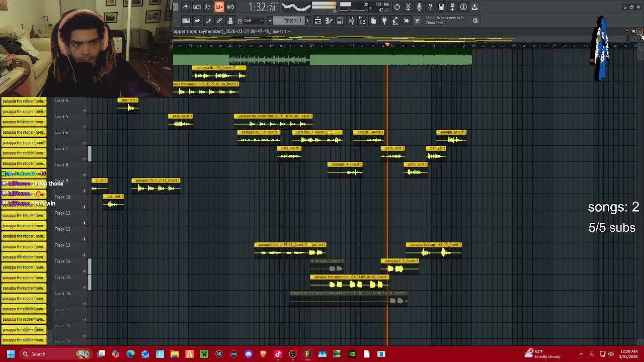
Task: Select the Track 7 header
Action: (x=70, y=153)
